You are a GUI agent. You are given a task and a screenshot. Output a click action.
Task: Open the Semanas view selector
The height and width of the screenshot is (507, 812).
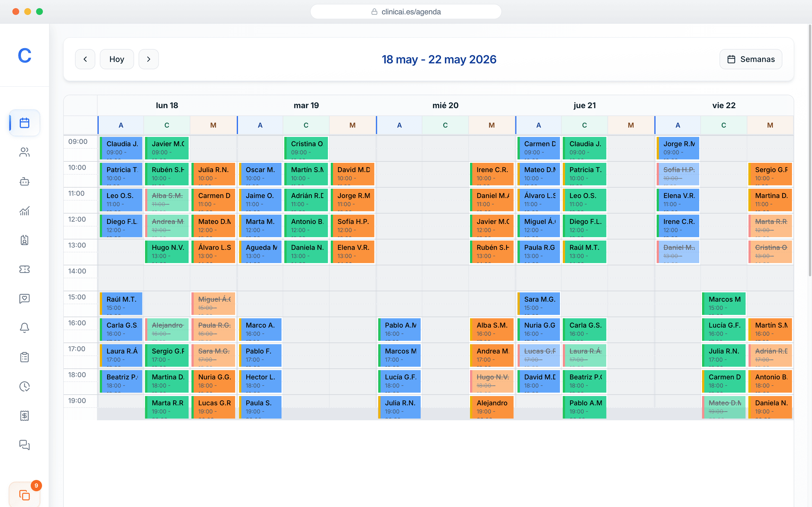(751, 59)
